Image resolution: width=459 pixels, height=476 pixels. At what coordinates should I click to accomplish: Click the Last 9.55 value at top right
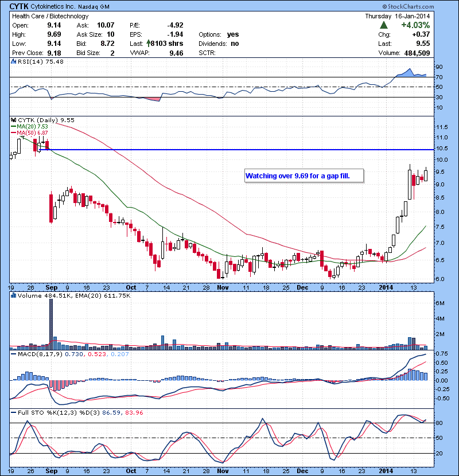(x=423, y=44)
